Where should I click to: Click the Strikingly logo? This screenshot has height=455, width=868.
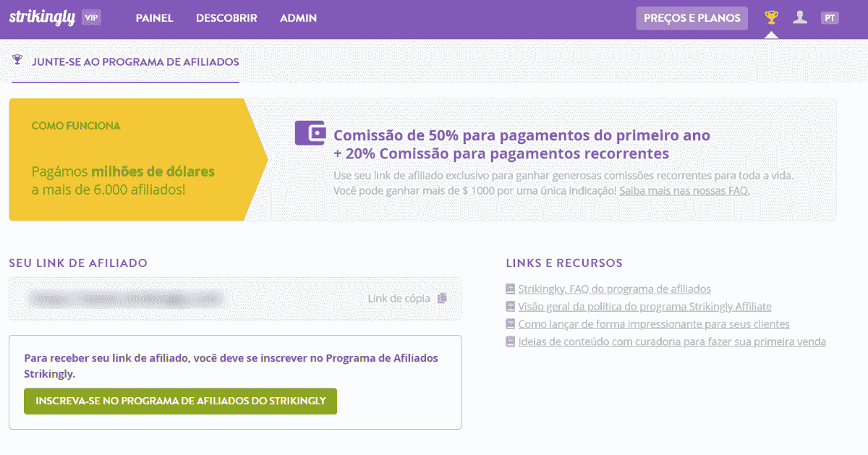pos(42,18)
